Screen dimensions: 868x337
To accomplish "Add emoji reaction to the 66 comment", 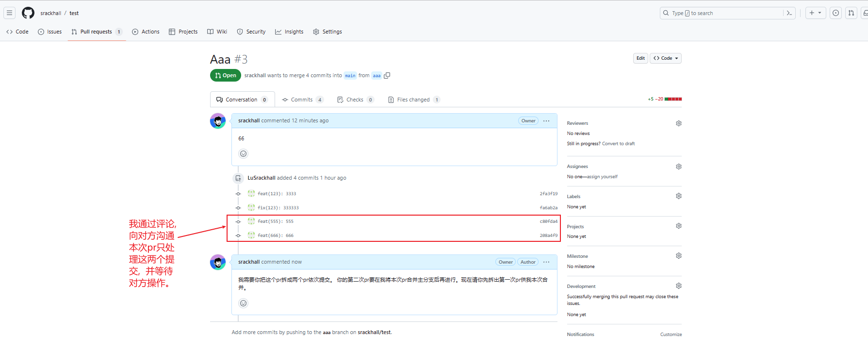I will [243, 154].
